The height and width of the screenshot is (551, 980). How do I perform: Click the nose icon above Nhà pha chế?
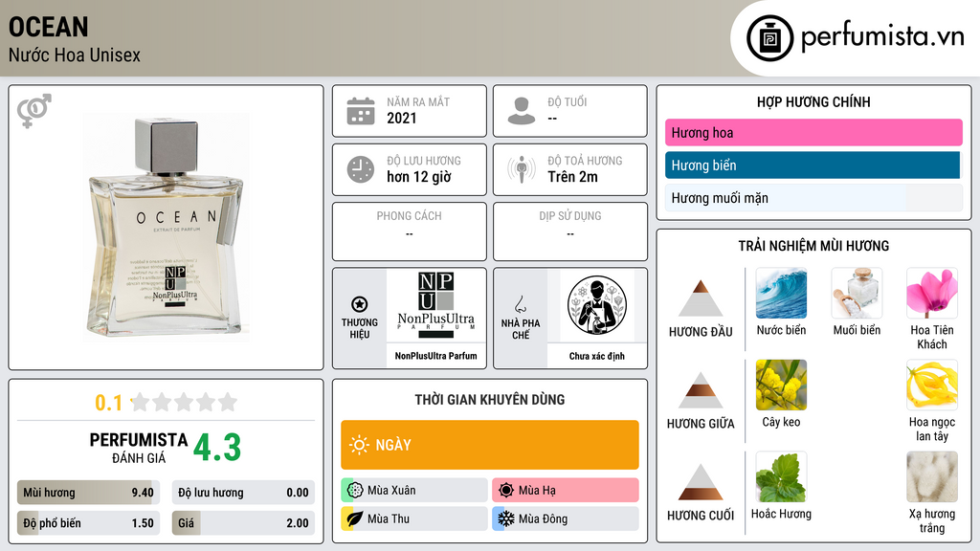tap(520, 304)
